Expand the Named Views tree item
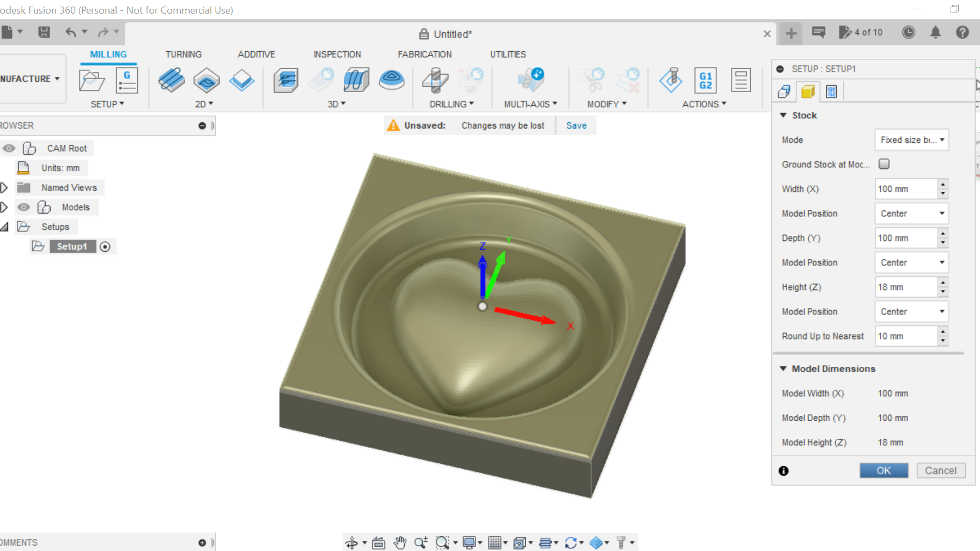The image size is (980, 551). (4, 187)
